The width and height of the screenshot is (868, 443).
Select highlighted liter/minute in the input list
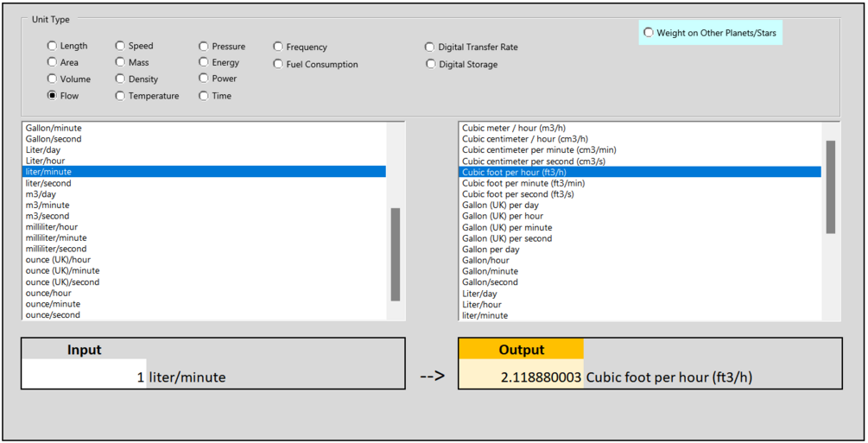[204, 172]
